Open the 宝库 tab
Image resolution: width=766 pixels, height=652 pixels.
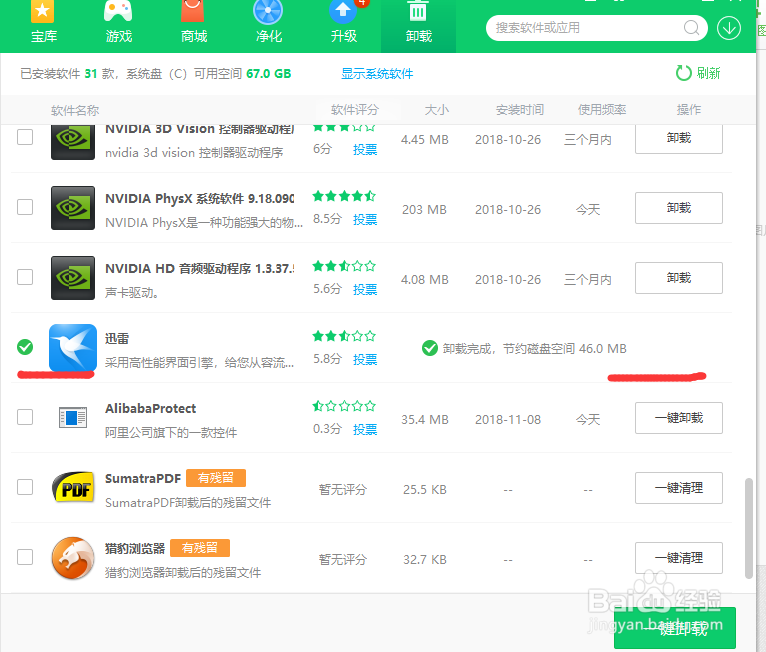[43, 23]
